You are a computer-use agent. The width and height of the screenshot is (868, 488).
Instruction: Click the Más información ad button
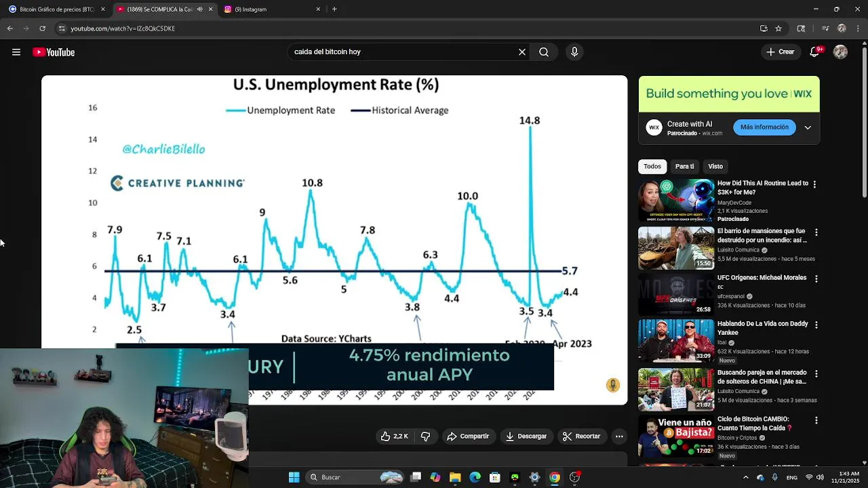(x=764, y=127)
